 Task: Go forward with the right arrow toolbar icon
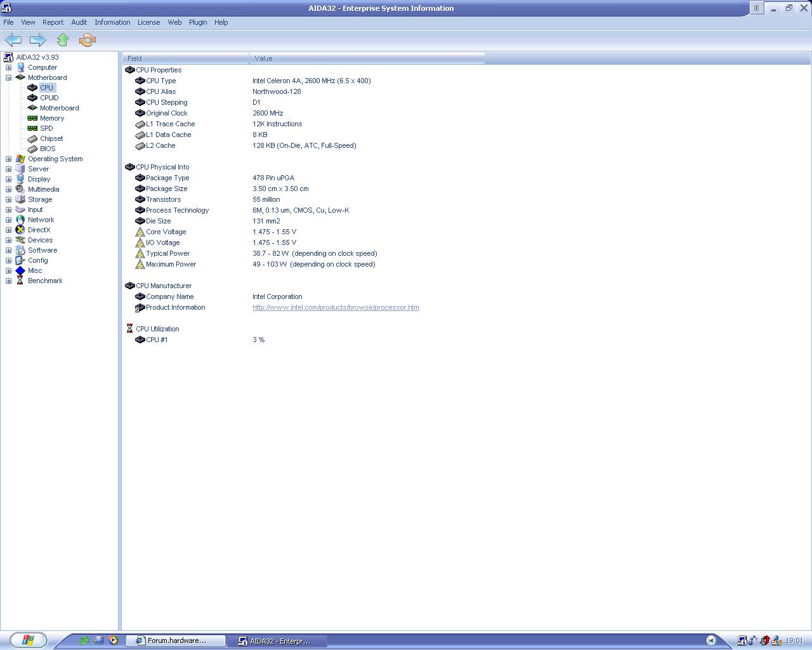click(x=38, y=40)
